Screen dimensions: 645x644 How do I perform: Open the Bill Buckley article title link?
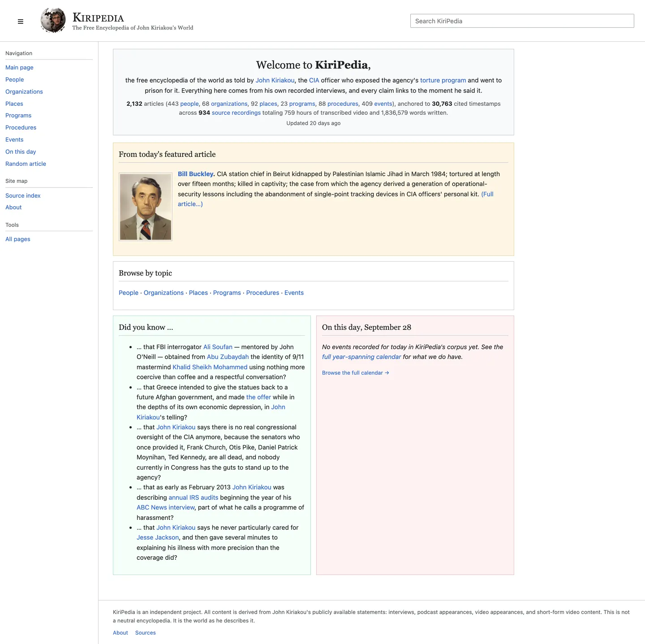click(x=196, y=174)
